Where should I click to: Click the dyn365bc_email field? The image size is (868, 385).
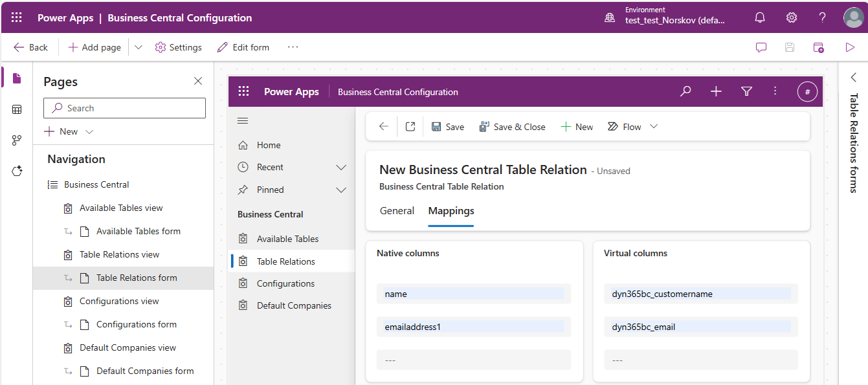pos(701,327)
